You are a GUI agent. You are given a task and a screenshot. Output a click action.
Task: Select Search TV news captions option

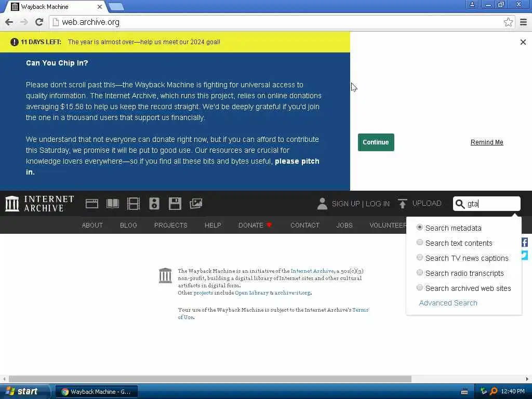(x=420, y=258)
